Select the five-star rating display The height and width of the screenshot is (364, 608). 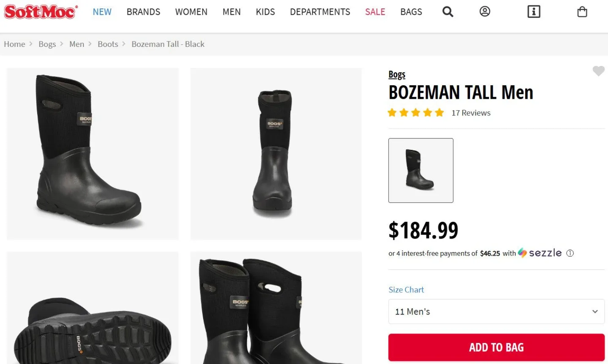415,112
